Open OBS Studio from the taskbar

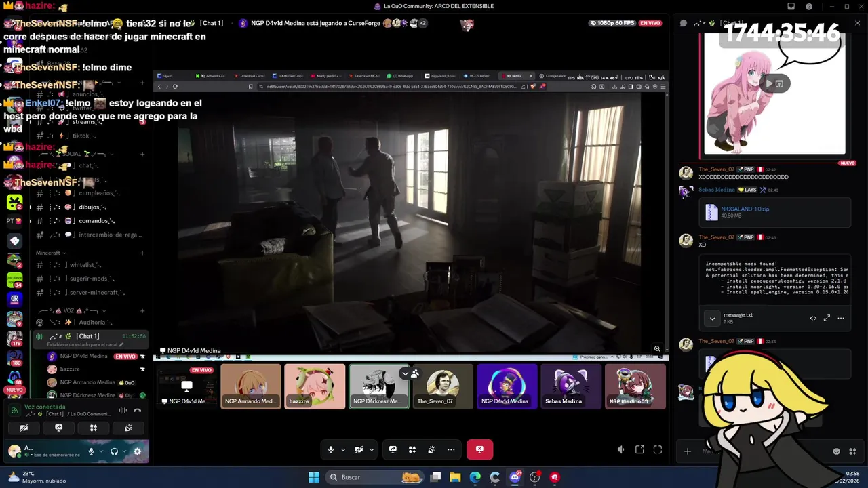point(534,477)
